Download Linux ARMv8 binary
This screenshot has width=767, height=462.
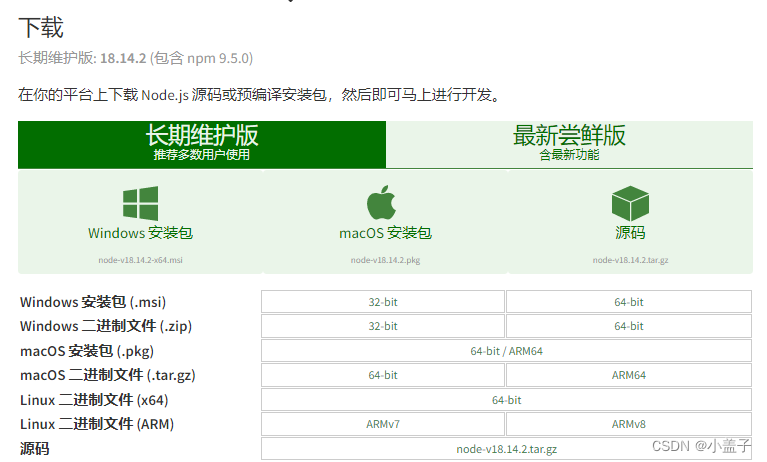(x=629, y=424)
